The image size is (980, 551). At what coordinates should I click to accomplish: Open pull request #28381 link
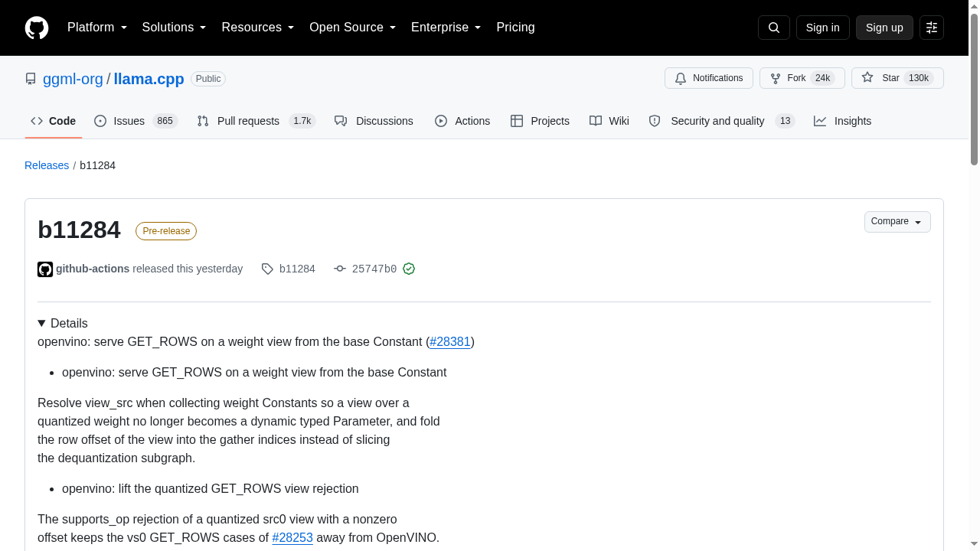[450, 342]
